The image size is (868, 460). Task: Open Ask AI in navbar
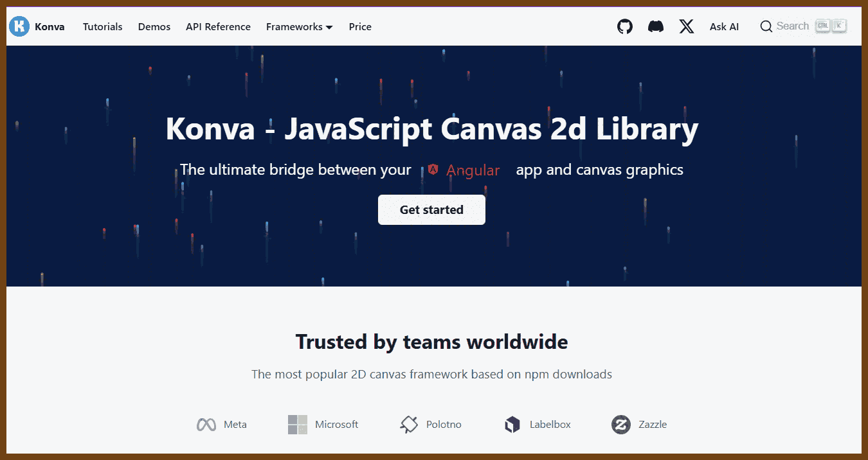pyautogui.click(x=724, y=27)
